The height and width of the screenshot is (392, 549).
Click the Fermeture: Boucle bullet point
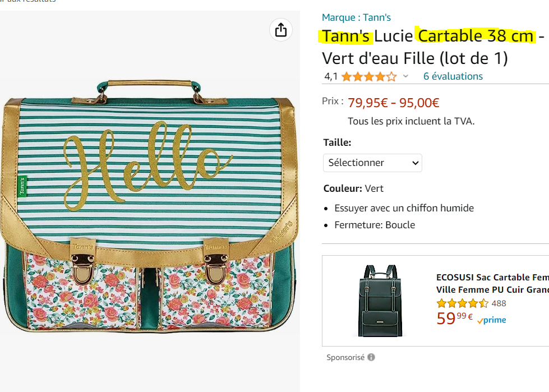coord(375,225)
